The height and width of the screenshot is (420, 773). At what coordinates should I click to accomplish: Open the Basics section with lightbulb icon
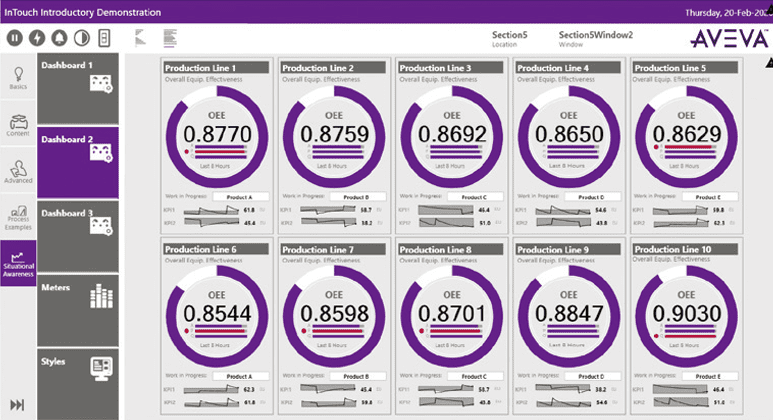pos(18,77)
